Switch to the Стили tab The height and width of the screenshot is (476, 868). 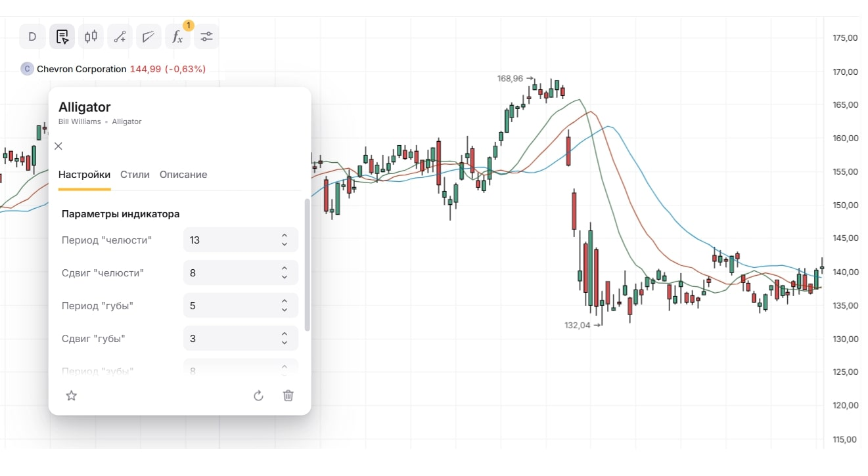pos(135,175)
